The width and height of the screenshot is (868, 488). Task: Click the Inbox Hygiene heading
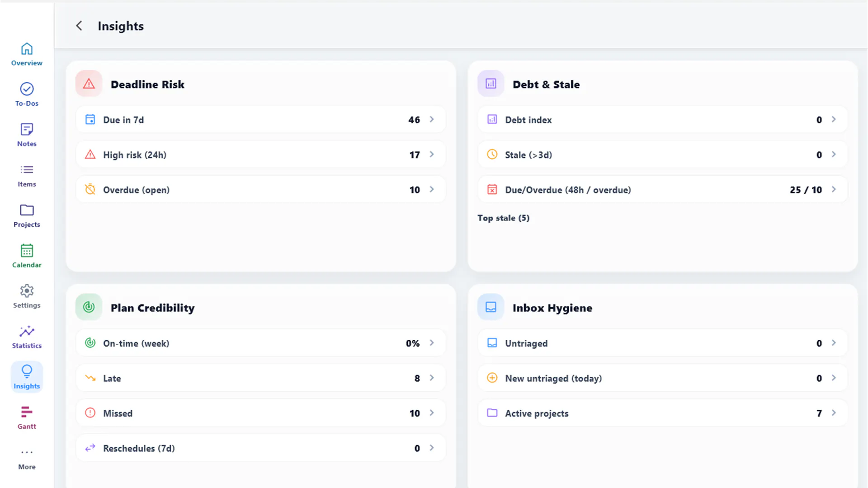tap(552, 308)
